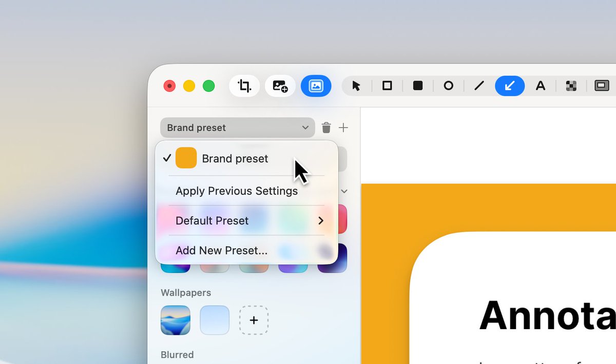
Task: Choose the outlined rectangle tool
Action: point(387,86)
